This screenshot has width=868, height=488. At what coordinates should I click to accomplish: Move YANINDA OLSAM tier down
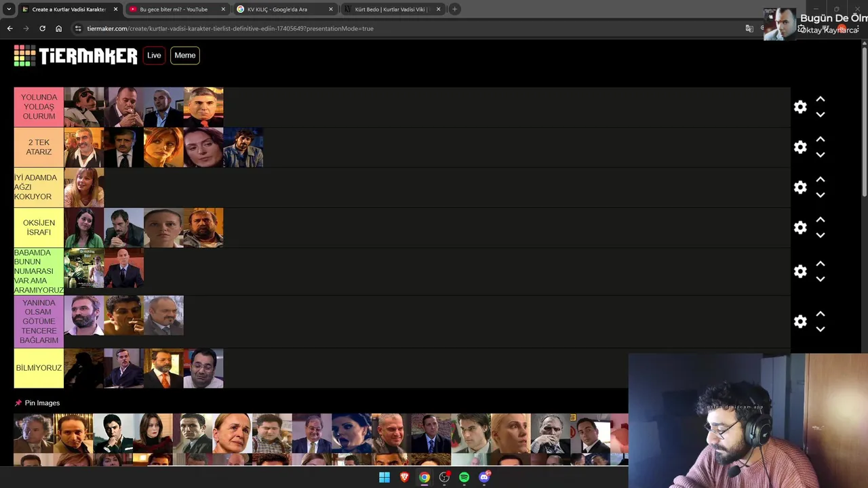tap(820, 329)
